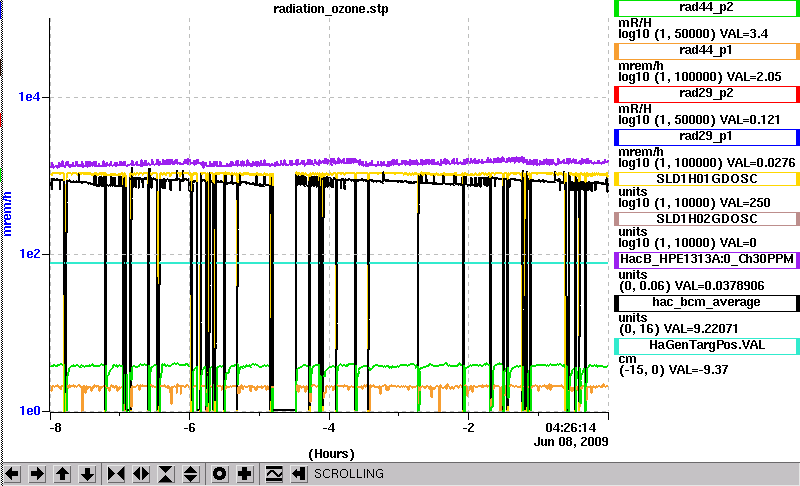Screen dimensions: 800x486
Task: Click the 1e4 y-axis tick label
Action: [29, 97]
